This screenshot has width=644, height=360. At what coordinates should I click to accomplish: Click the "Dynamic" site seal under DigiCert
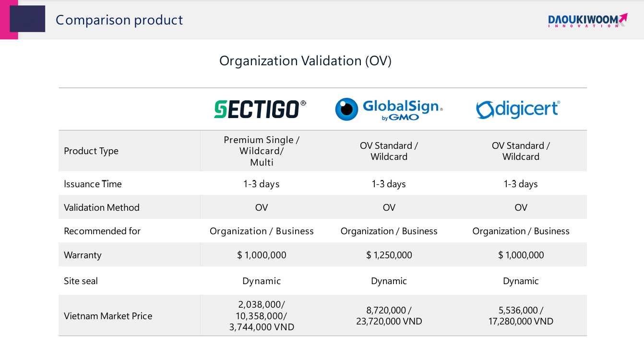[x=521, y=281]
